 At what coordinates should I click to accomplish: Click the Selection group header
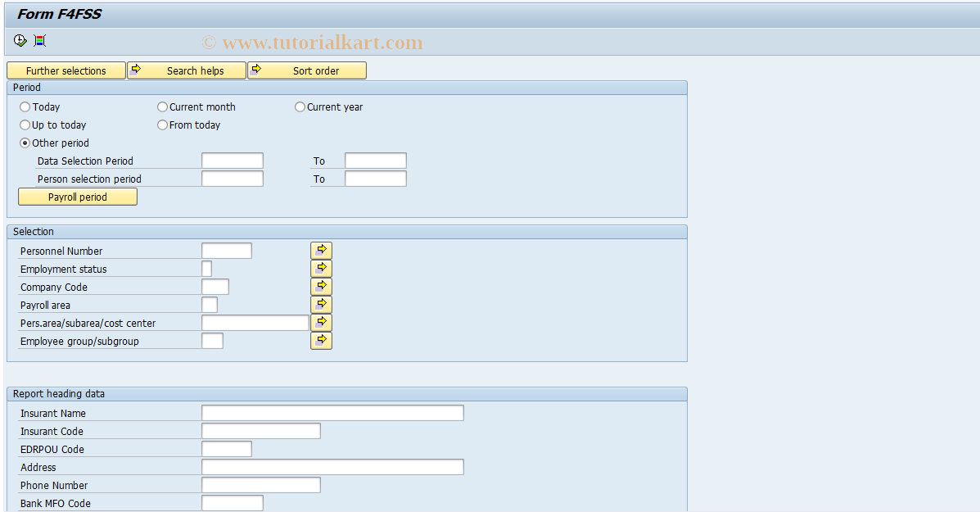(x=347, y=232)
